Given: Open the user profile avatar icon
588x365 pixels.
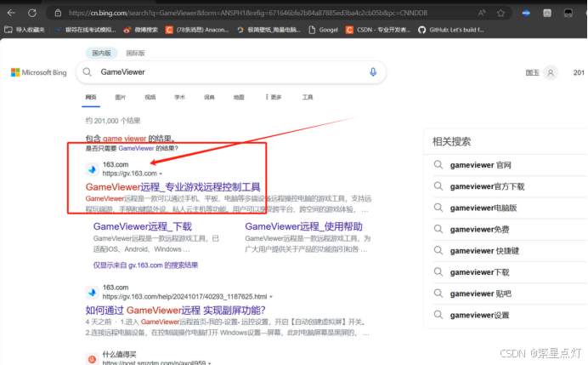Looking at the screenshot, I should (551, 72).
